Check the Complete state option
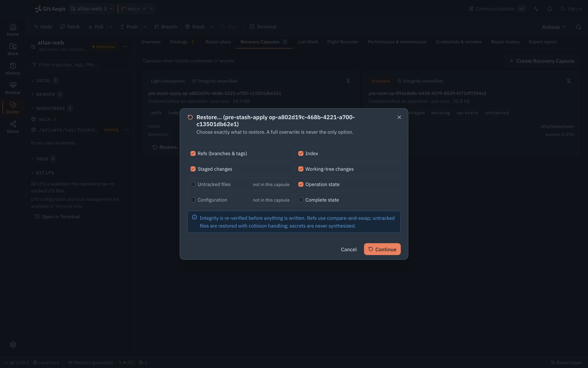 pyautogui.click(x=301, y=200)
